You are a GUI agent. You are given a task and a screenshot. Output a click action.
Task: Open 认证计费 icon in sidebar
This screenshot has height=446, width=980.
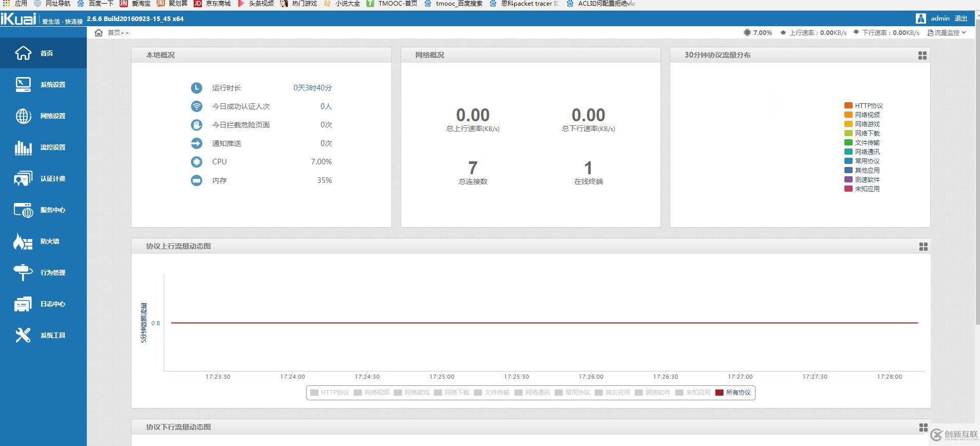23,178
